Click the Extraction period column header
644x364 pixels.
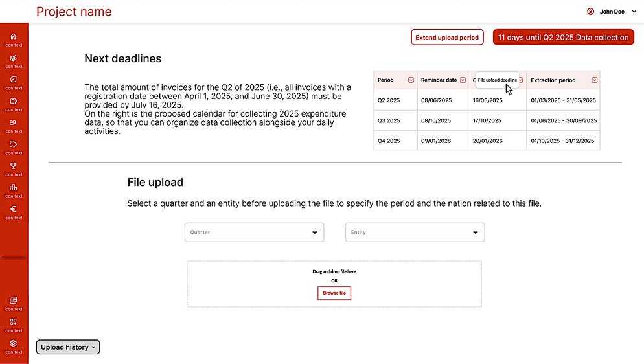click(x=563, y=80)
